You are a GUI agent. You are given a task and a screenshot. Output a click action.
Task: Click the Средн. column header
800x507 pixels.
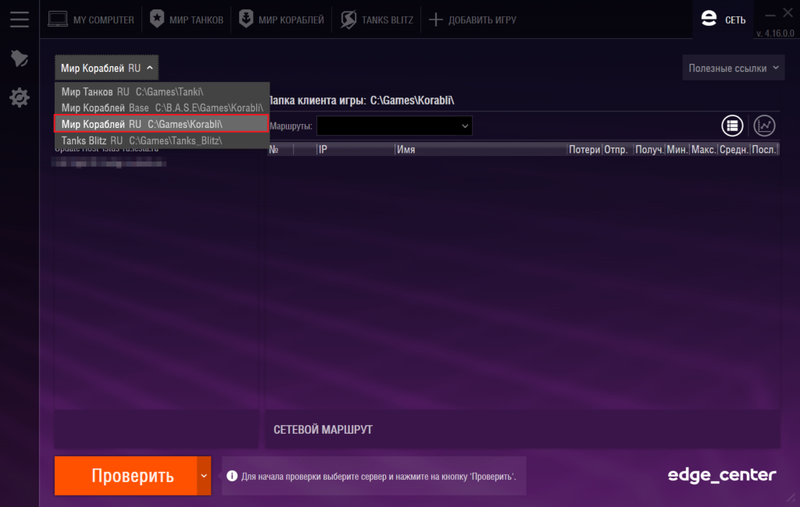click(x=734, y=149)
